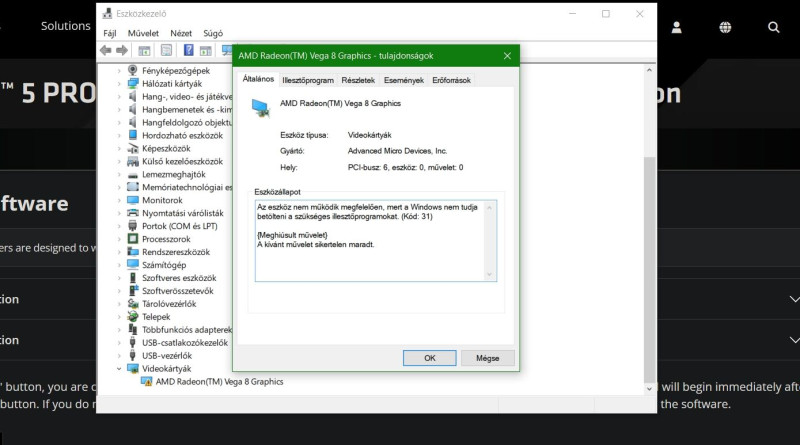800x445 pixels.
Task: Expand the Lemezmeghajtók node arrow
Action: click(x=119, y=174)
